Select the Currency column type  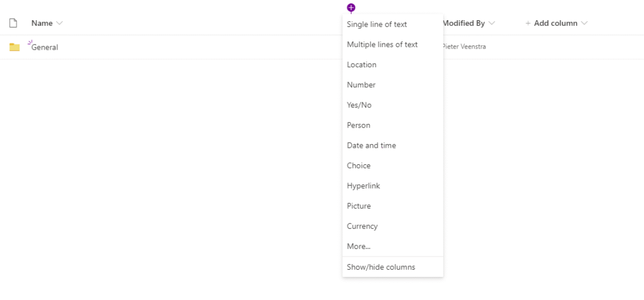(x=392, y=226)
